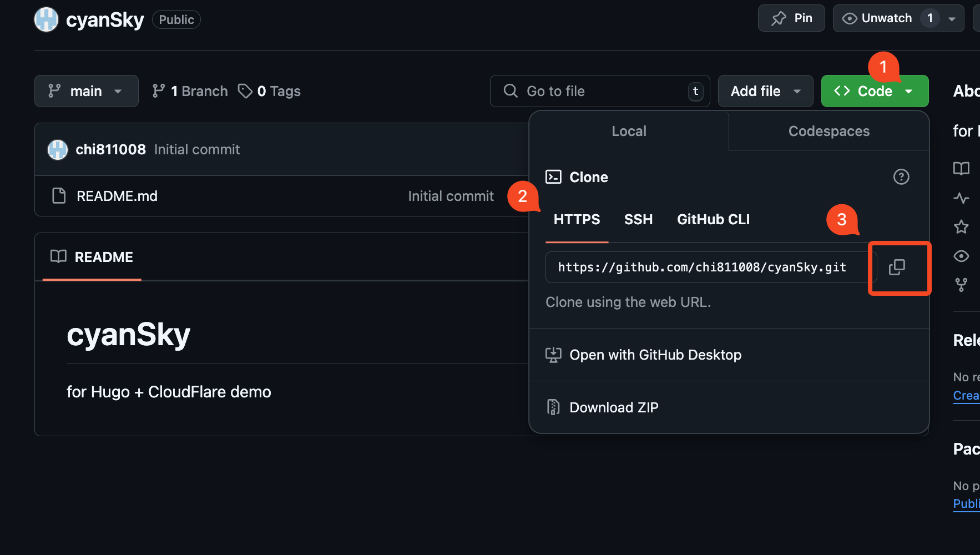Screen dimensions: 980x555
Task: Click the book icon beside README heading
Action: [58, 256]
